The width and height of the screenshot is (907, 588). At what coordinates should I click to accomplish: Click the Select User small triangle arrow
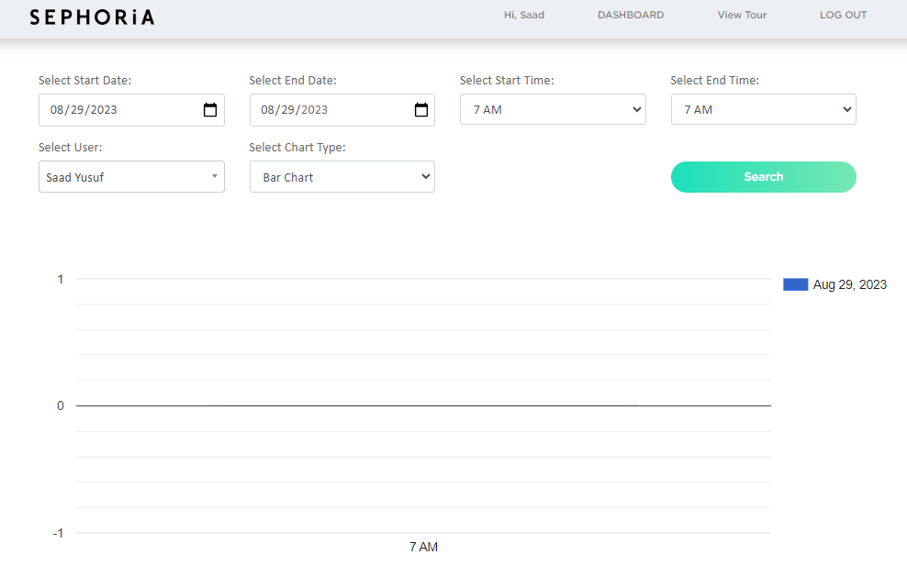[x=215, y=176]
